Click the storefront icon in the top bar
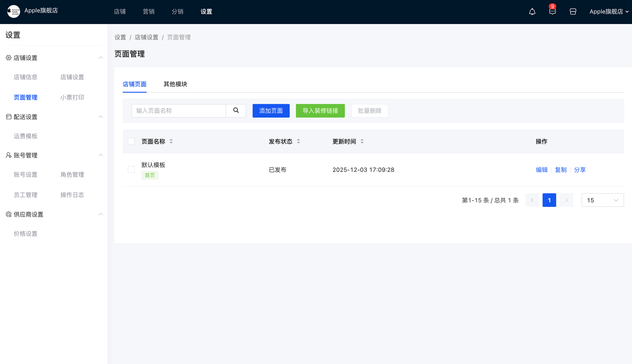The image size is (632, 364). tap(573, 12)
